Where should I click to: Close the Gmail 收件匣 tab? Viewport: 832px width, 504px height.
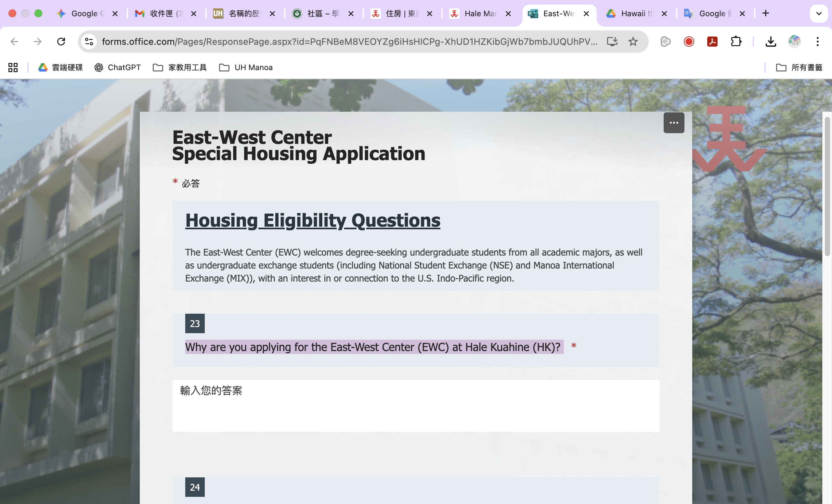[194, 14]
